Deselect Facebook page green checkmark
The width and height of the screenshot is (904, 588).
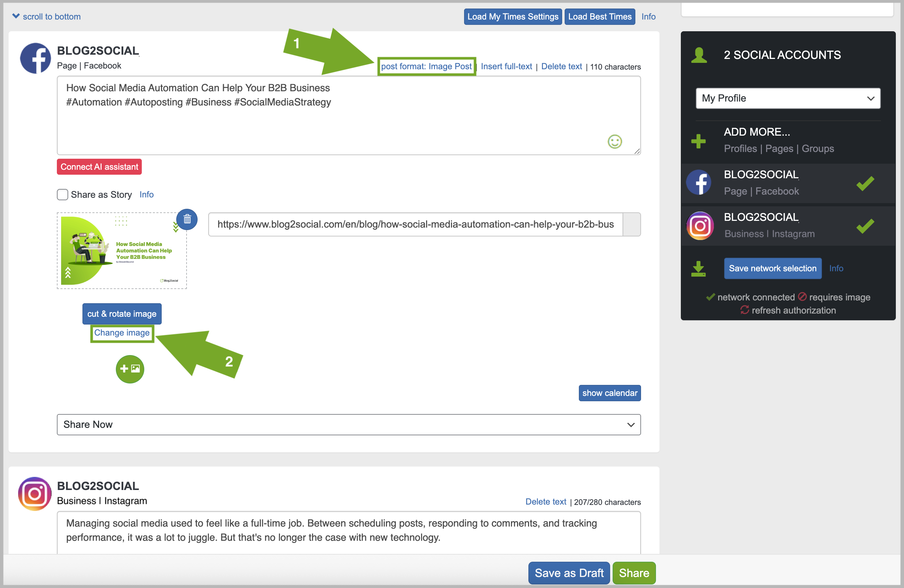click(x=865, y=183)
